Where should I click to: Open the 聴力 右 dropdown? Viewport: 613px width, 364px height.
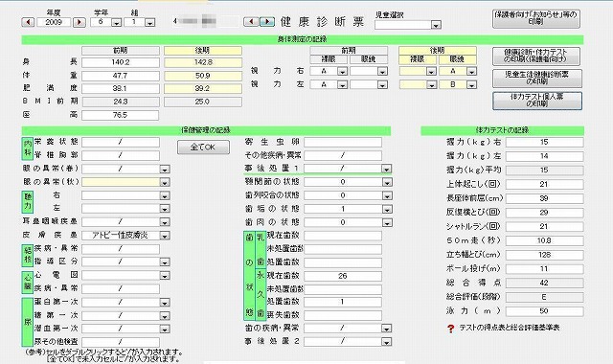click(x=165, y=195)
